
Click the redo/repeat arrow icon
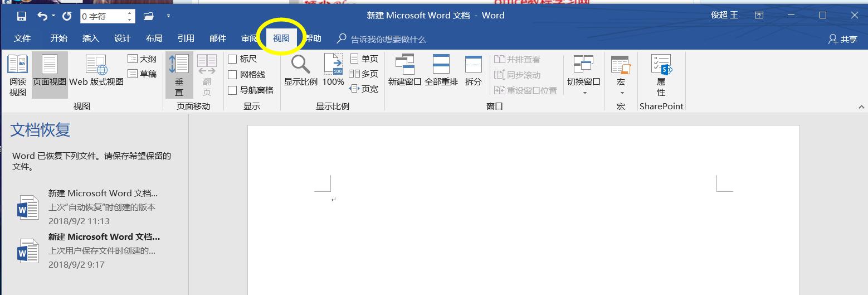(67, 16)
